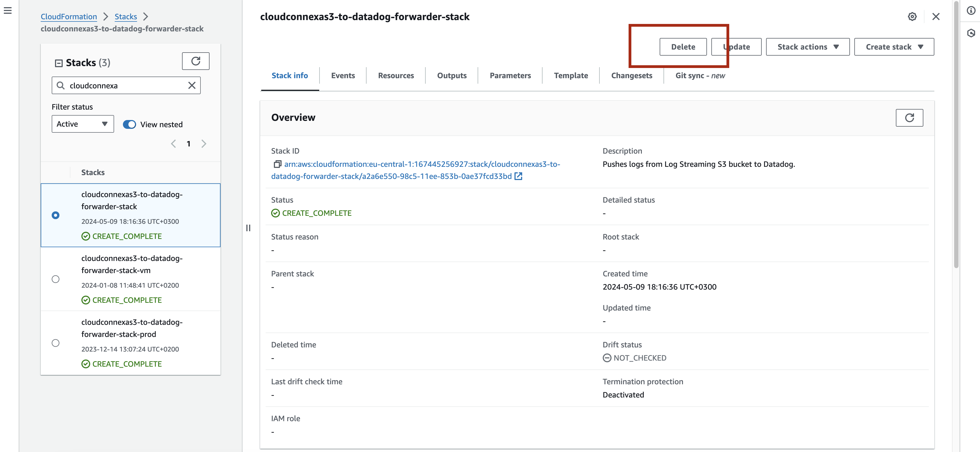Screen dimensions: 980x452
Task: Follow the CloudFormation breadcrumb link
Action: coord(69,17)
